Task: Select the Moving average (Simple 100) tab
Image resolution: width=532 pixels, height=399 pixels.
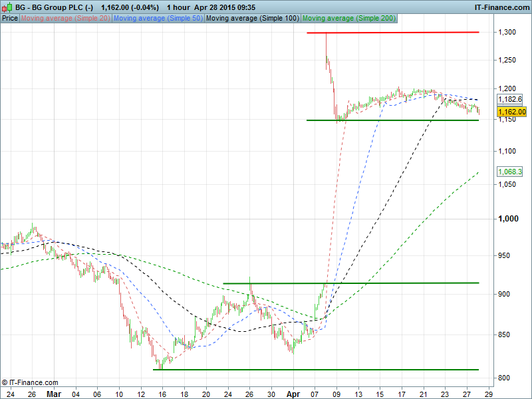Action: pyautogui.click(x=252, y=18)
